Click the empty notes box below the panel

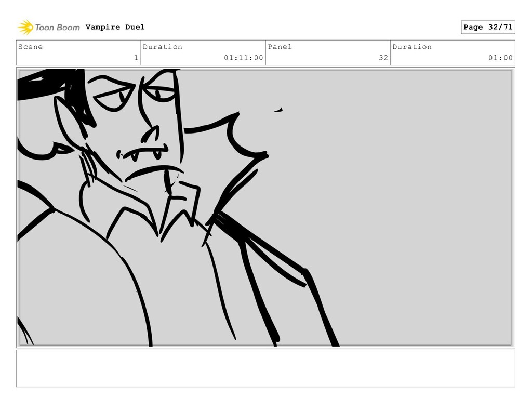(x=265, y=368)
